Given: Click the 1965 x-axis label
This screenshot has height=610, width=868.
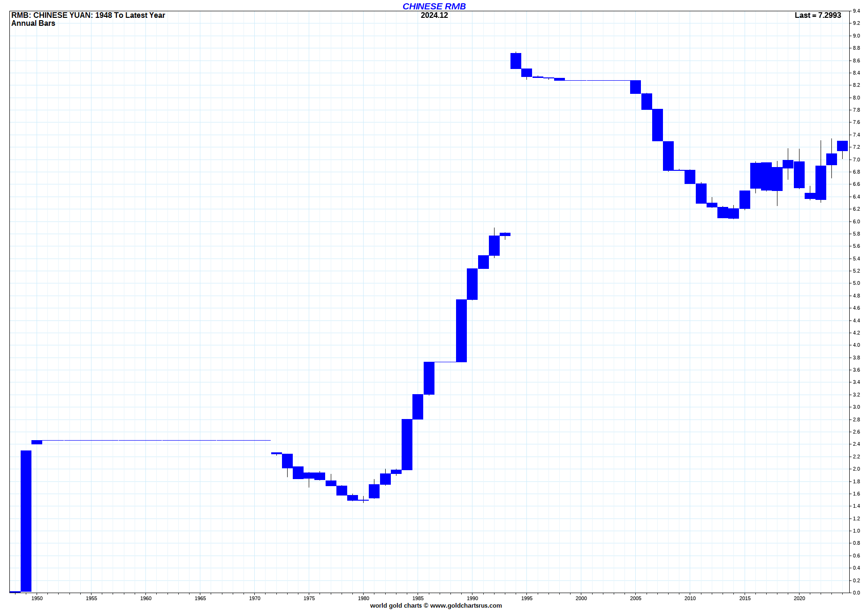Looking at the screenshot, I should [200, 598].
